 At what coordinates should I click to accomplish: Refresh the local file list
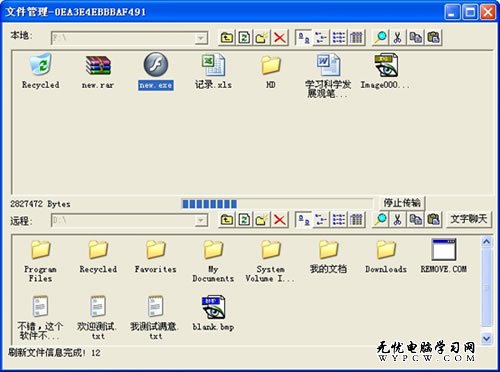pos(244,37)
